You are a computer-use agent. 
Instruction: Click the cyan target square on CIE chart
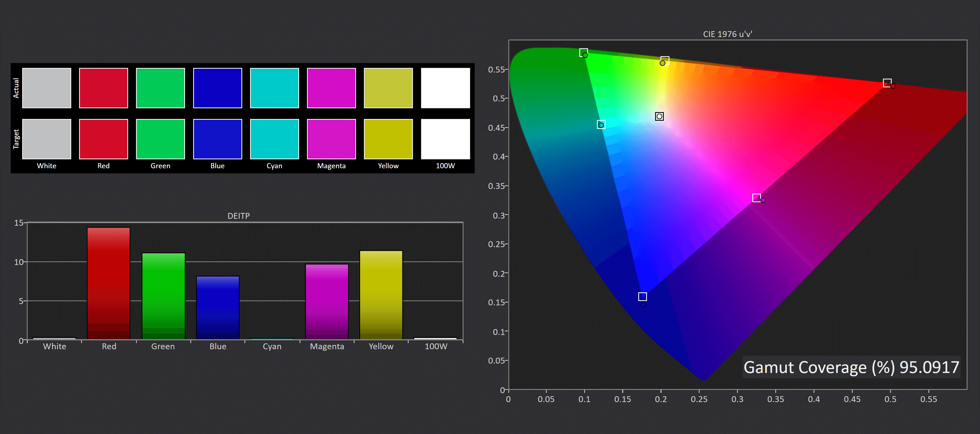[x=601, y=125]
